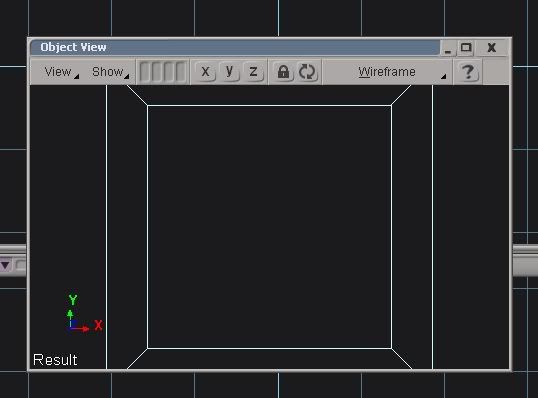The height and width of the screenshot is (398, 538).
Task: Select the third memo camera slot
Action: [x=169, y=72]
